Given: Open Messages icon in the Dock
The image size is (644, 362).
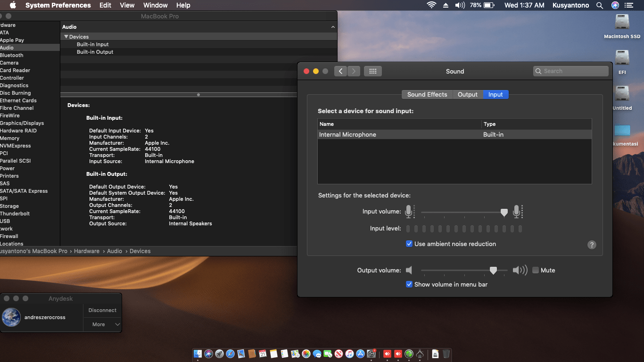Looking at the screenshot, I should point(317,354).
